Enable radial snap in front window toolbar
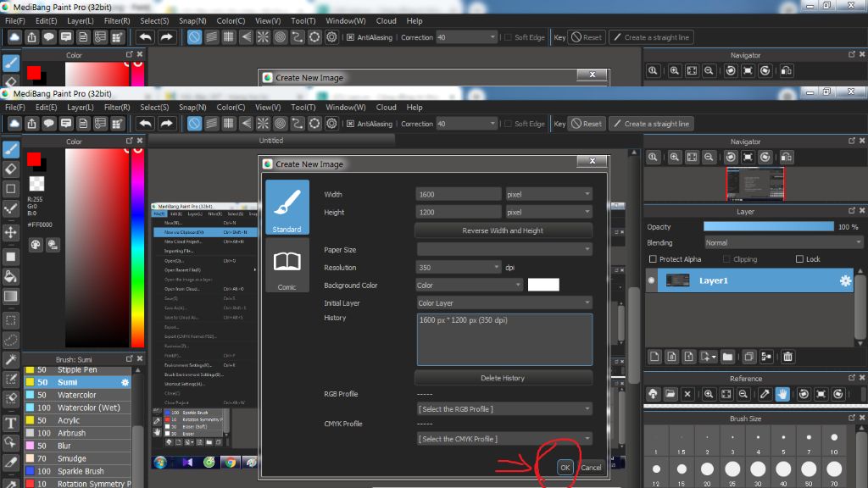The height and width of the screenshot is (488, 868). pos(263,124)
